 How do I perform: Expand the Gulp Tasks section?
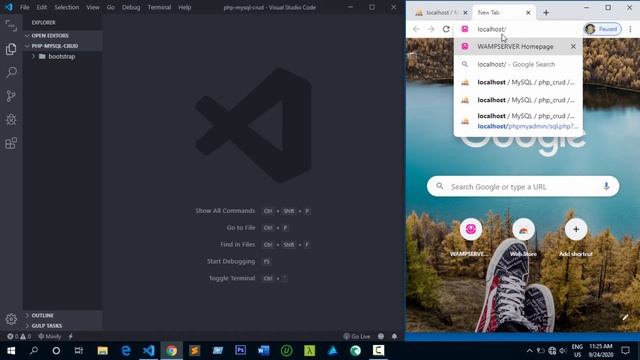[62, 325]
